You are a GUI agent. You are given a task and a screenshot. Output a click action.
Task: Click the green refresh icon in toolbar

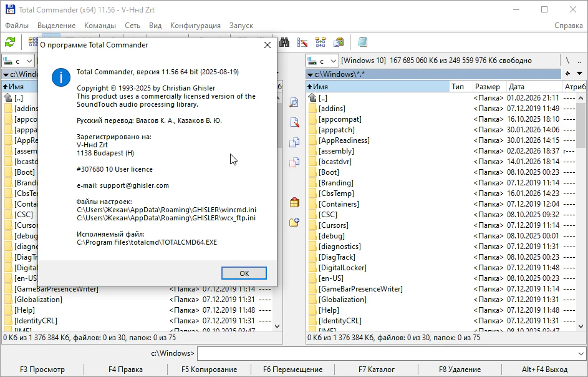[10, 42]
